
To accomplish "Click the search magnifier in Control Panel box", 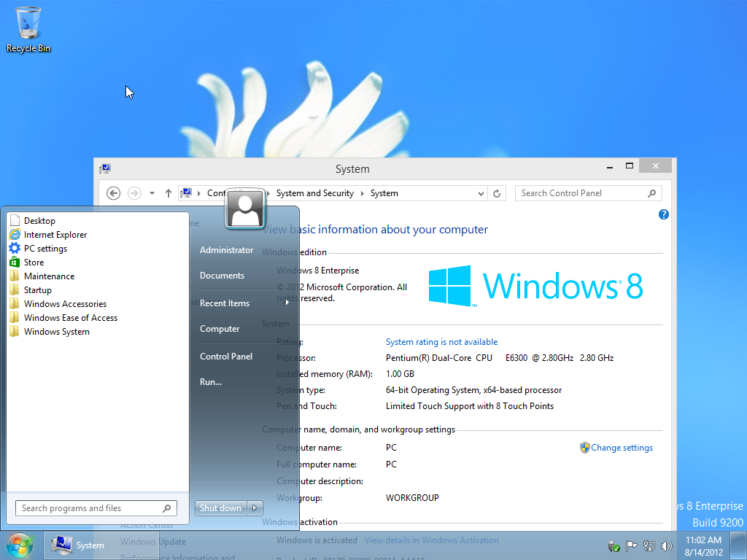I will point(651,192).
